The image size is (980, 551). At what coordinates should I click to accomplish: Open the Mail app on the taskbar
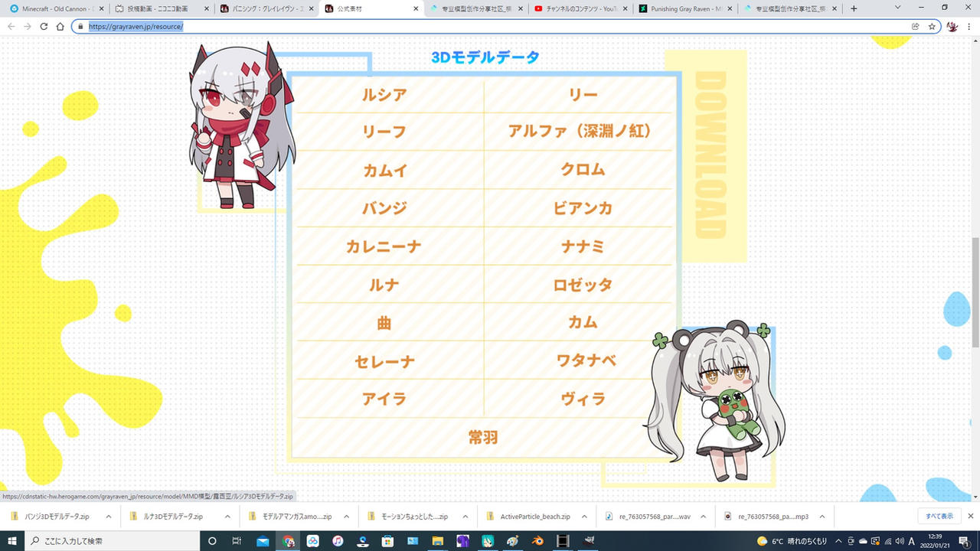263,541
